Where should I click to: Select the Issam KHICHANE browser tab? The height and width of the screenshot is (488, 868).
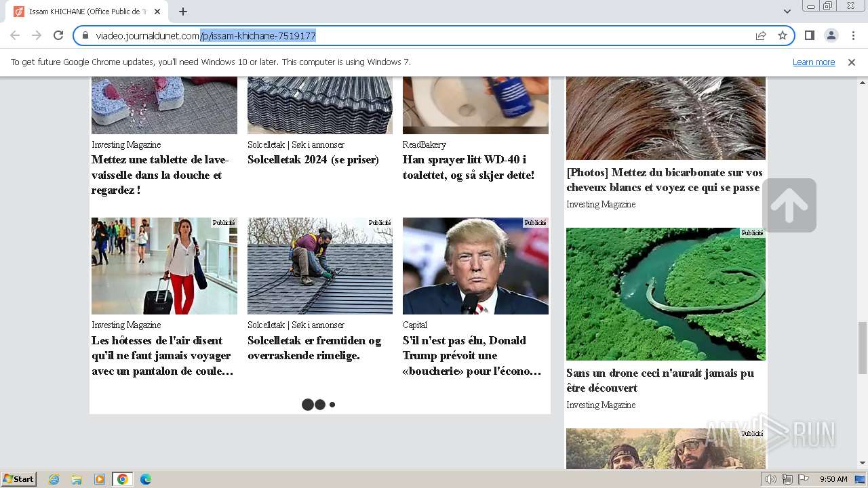(x=87, y=12)
